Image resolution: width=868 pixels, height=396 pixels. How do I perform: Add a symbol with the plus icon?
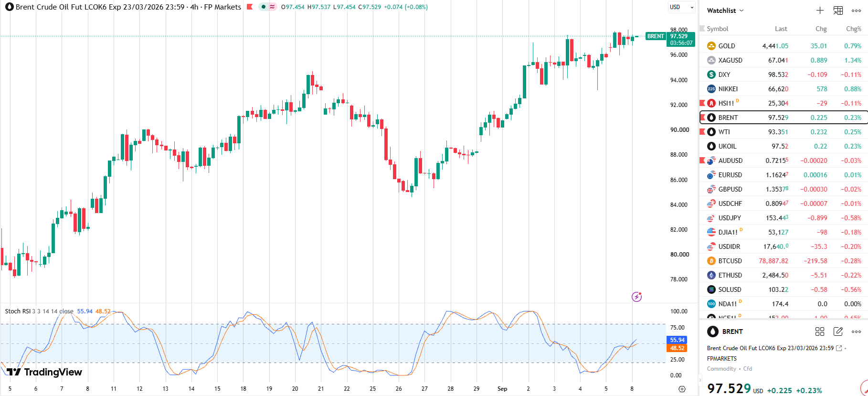pyautogui.click(x=820, y=11)
